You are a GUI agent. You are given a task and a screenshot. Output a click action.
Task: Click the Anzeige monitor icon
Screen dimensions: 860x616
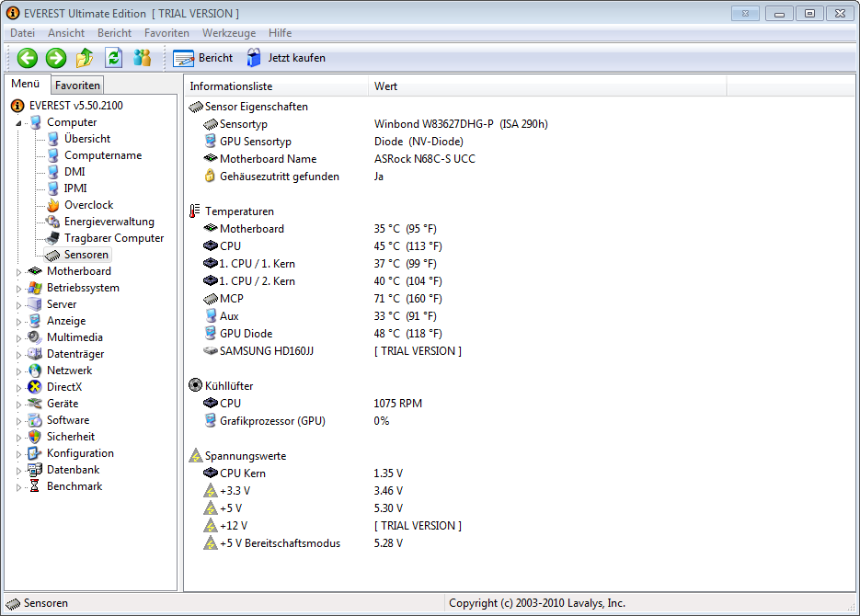click(35, 321)
